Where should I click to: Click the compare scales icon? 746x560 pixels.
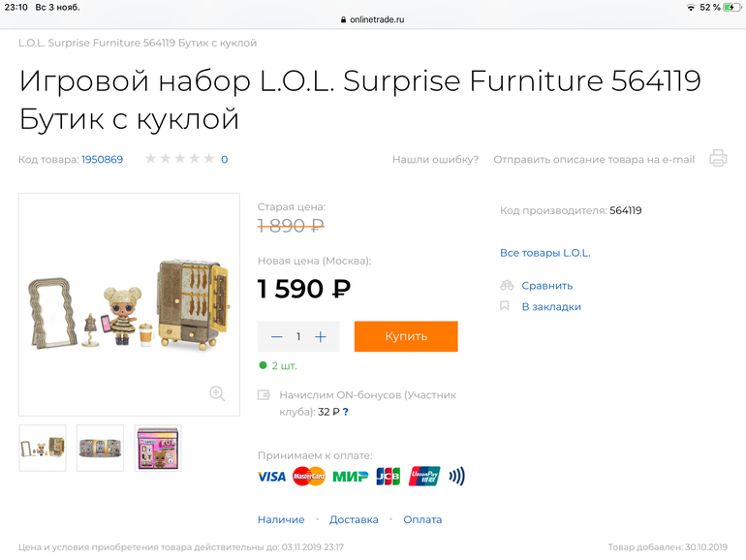click(506, 286)
